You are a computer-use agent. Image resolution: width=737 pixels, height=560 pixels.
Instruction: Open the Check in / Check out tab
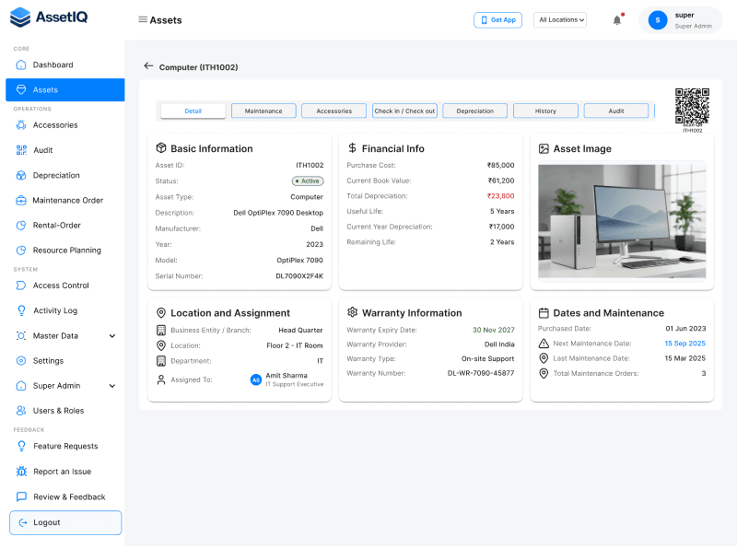[x=404, y=111]
